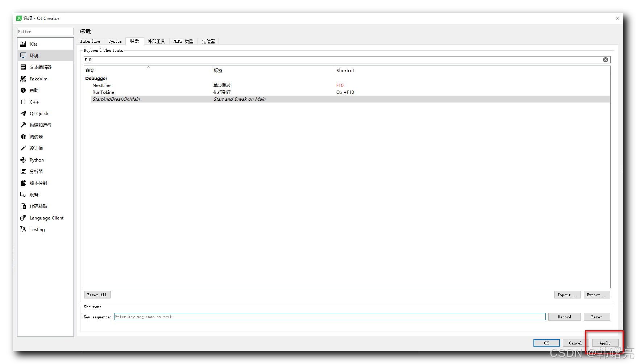Image resolution: width=636 pixels, height=364 pixels.
Task: Open the Python settings icon
Action: [x=23, y=160]
